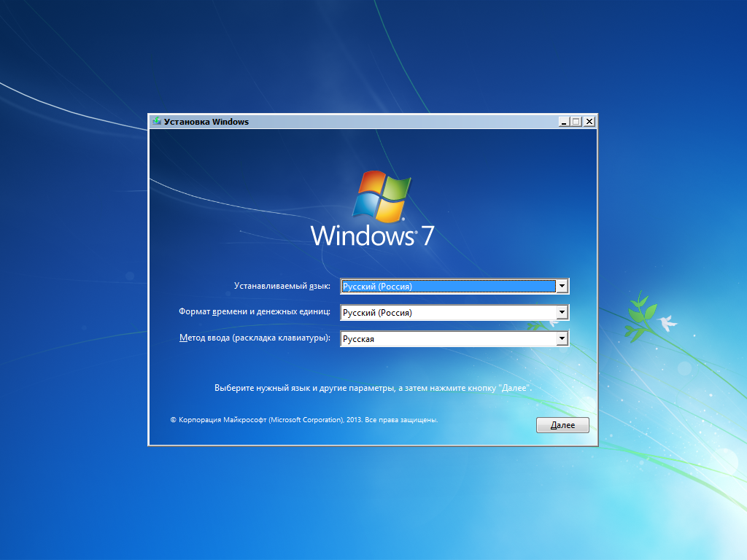Click the Формат времени и денежных единиц label
747x560 pixels.
click(255, 311)
